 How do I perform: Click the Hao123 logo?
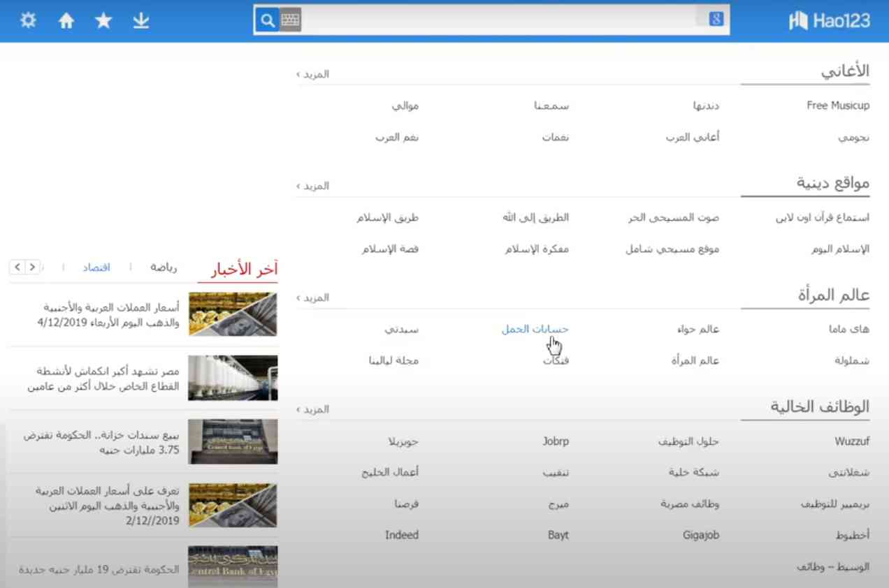coord(830,21)
